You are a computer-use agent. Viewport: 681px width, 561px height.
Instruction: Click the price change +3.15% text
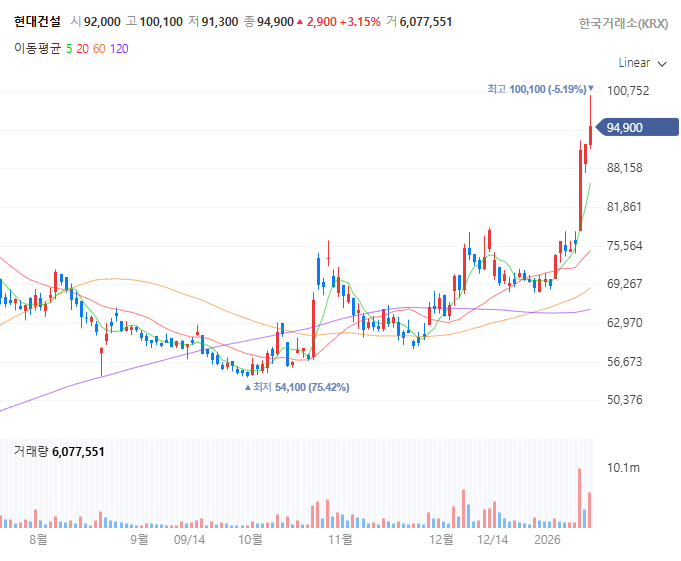(360, 22)
